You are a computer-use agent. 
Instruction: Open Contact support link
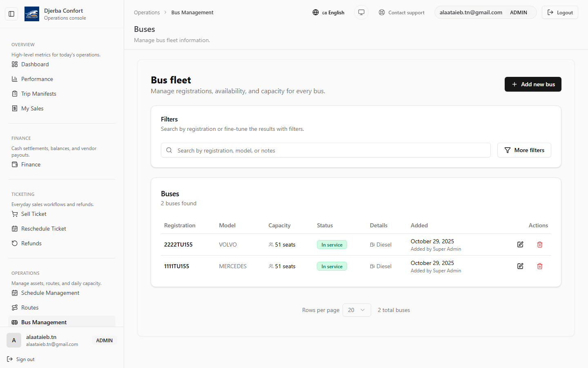pyautogui.click(x=401, y=13)
